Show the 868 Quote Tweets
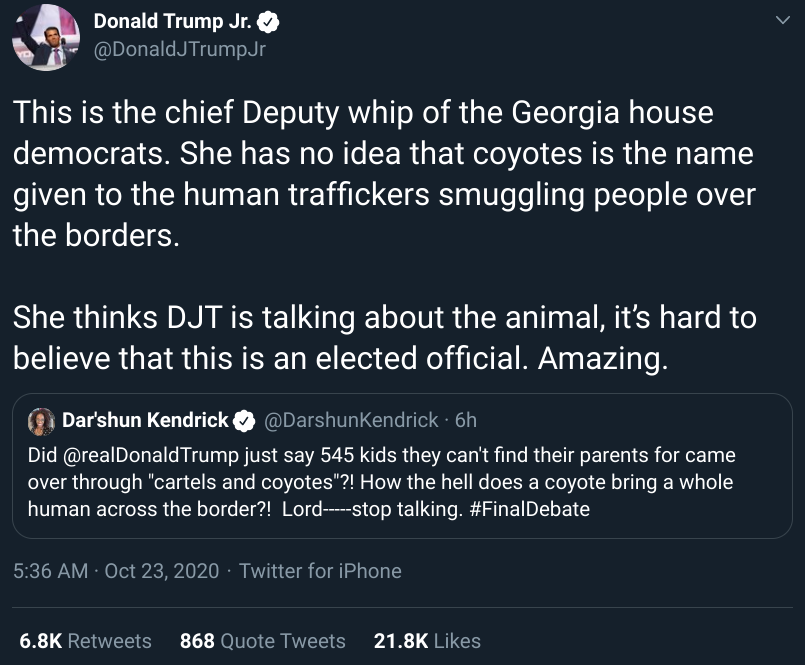 click(x=262, y=641)
